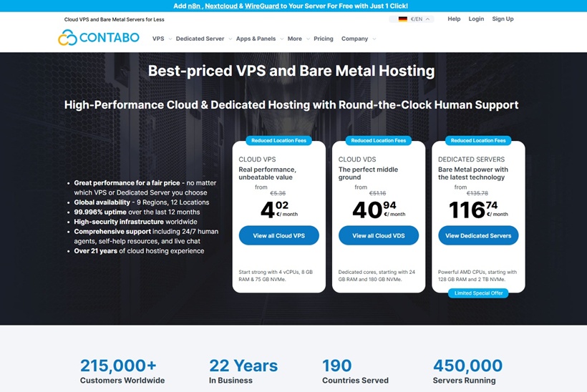Click the 450,000 Servers Running stat

point(467,371)
